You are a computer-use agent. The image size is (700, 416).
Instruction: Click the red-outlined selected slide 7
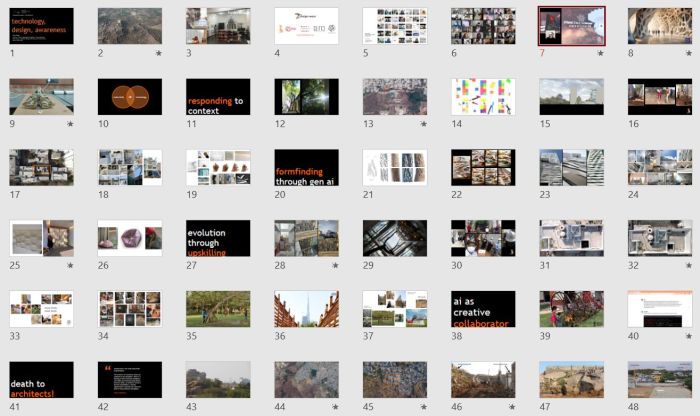[x=571, y=26]
